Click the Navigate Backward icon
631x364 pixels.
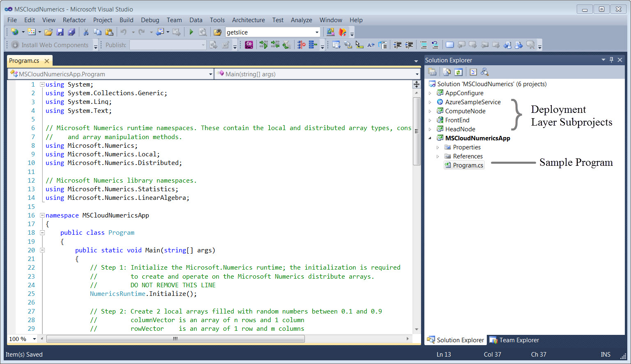pyautogui.click(x=160, y=32)
